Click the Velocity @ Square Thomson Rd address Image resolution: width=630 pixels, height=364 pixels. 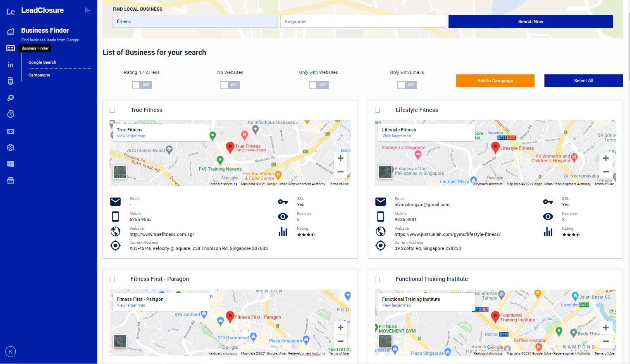click(x=198, y=248)
